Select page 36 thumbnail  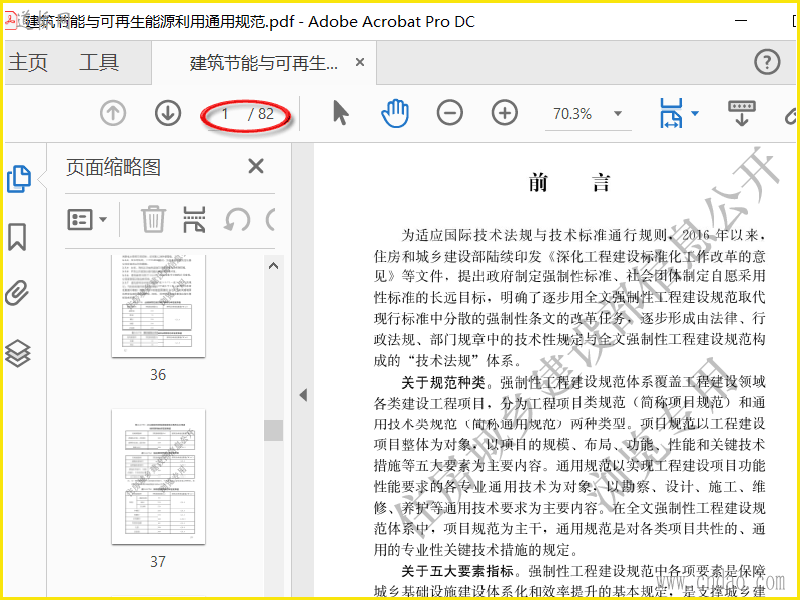pyautogui.click(x=158, y=306)
